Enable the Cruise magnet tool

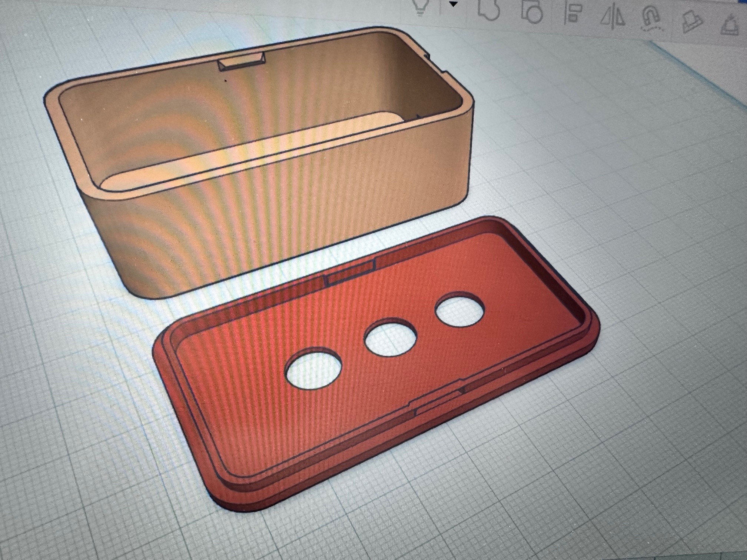click(x=652, y=19)
